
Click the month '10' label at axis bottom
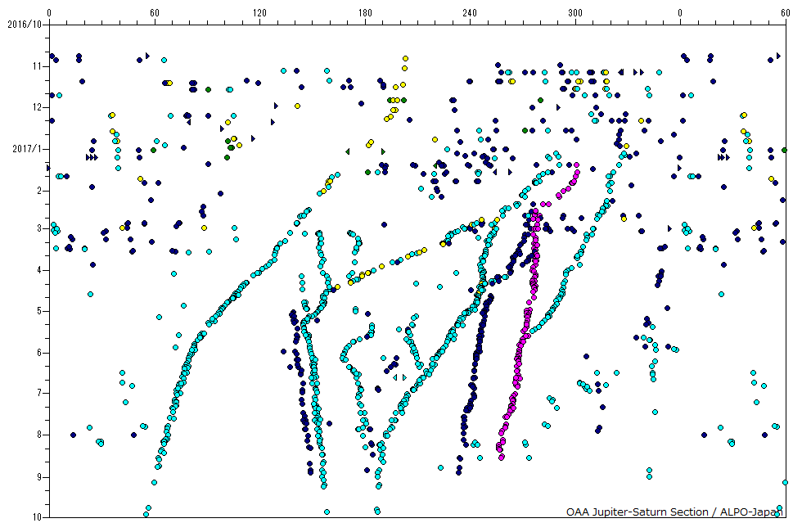click(x=38, y=517)
